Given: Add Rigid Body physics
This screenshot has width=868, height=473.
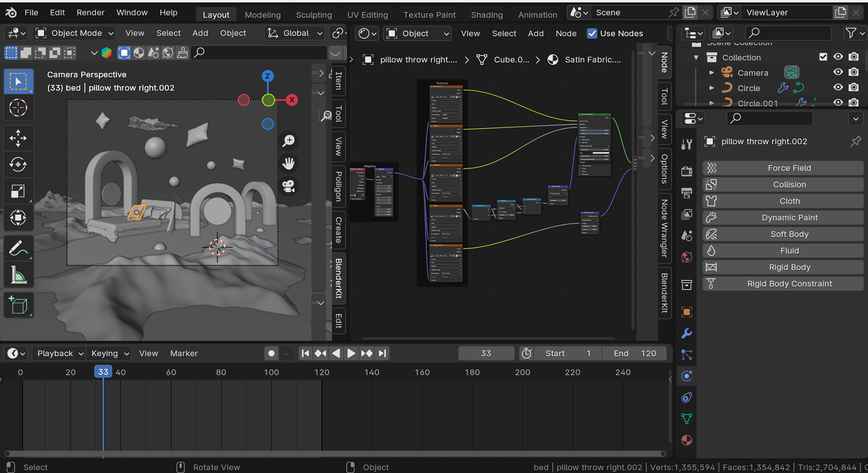Looking at the screenshot, I should click(783, 267).
